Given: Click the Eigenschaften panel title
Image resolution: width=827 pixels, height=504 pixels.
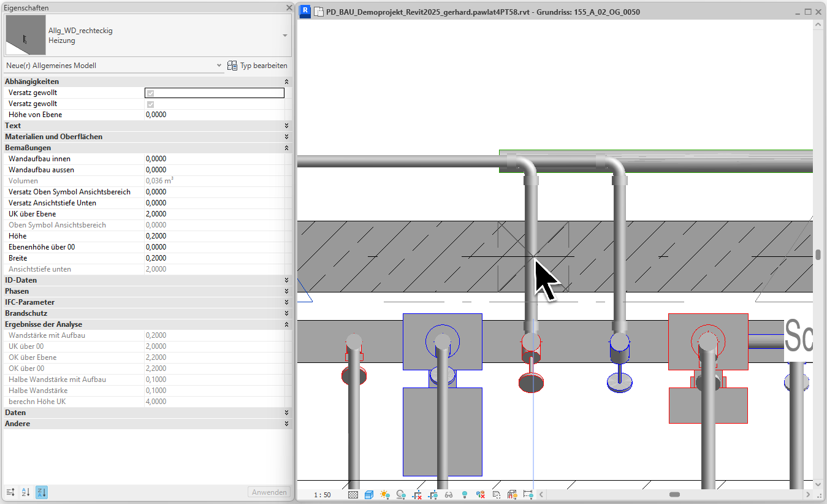Looking at the screenshot, I should pos(25,7).
